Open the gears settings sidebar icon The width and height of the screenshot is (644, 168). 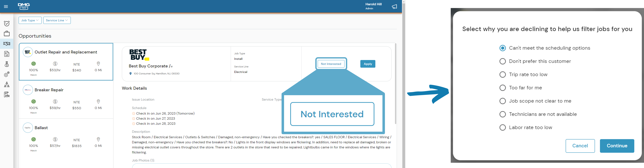(7, 74)
